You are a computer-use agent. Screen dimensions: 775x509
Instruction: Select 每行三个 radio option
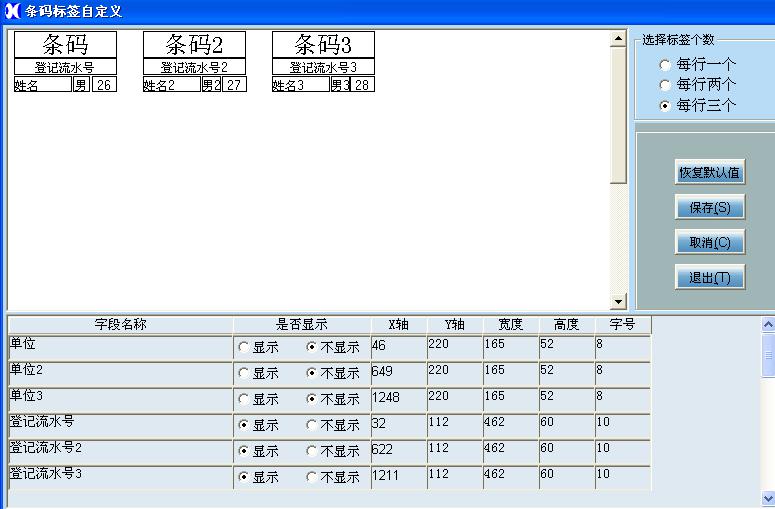tap(665, 105)
